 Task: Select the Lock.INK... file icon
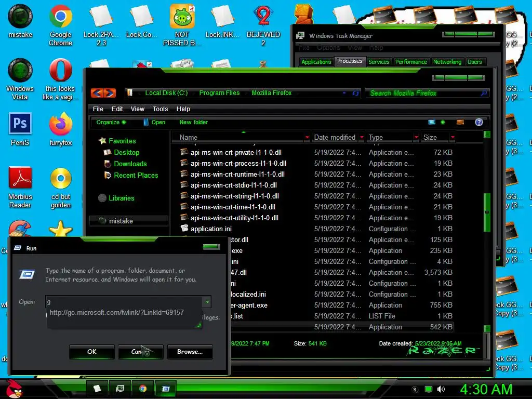pyautogui.click(x=222, y=21)
